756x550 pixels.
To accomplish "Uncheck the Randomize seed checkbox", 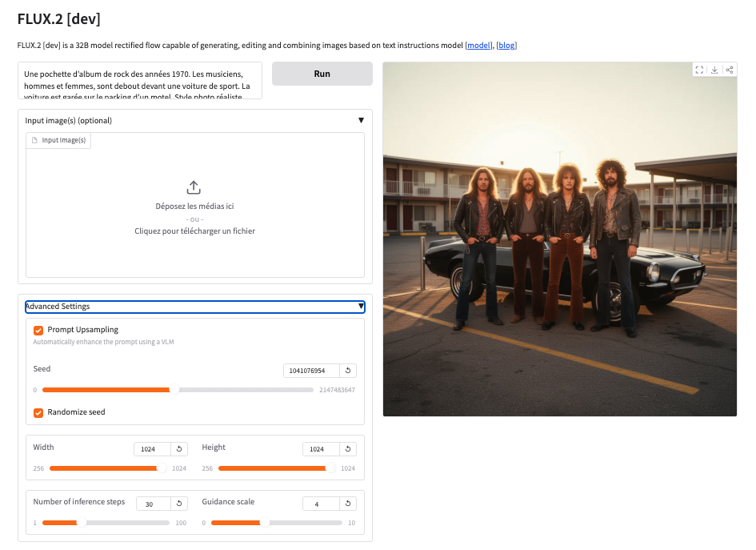I will (38, 412).
